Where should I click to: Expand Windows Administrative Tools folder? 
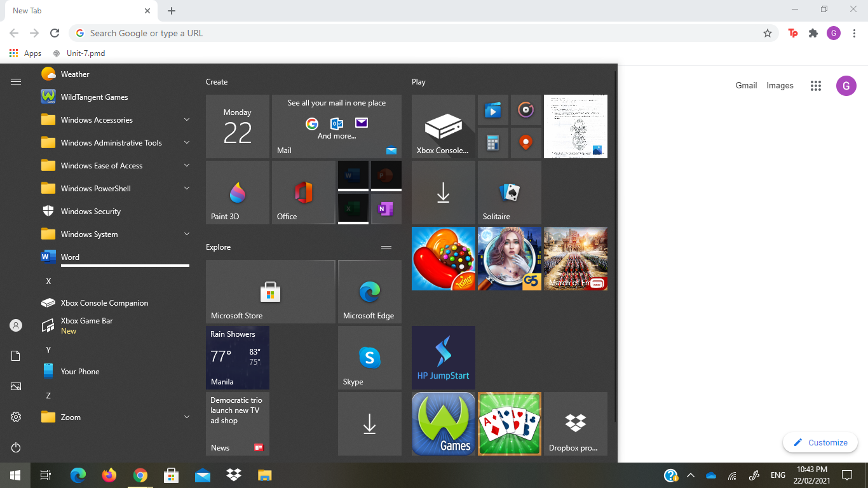click(114, 143)
